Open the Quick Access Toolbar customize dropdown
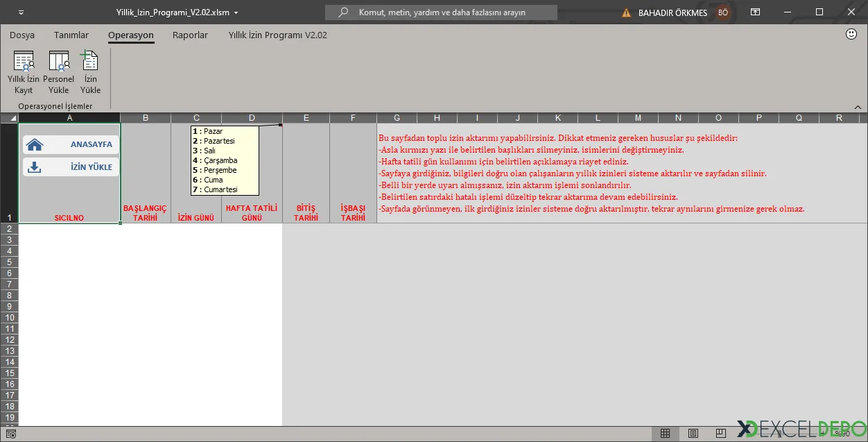The width and height of the screenshot is (868, 442). coord(20,12)
